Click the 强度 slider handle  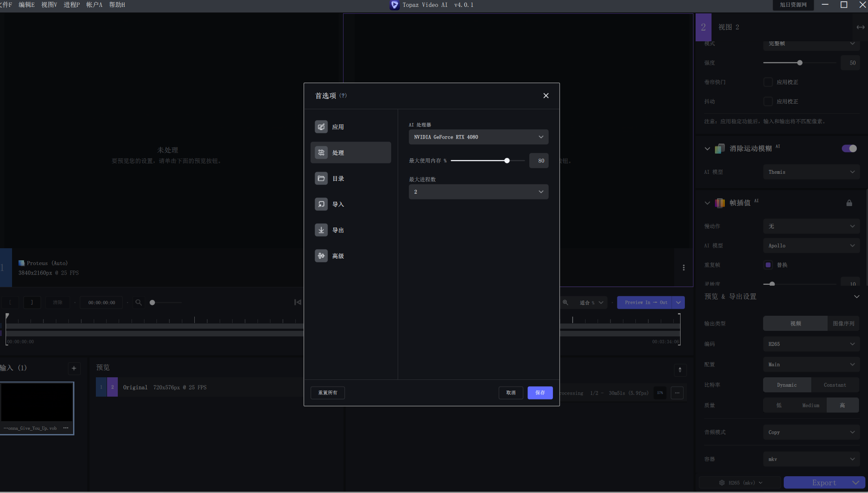pyautogui.click(x=799, y=62)
